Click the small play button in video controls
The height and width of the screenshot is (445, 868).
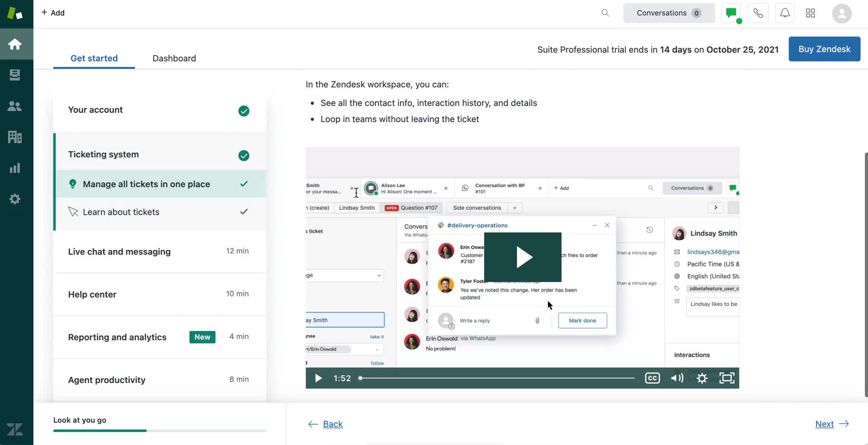[x=318, y=378]
